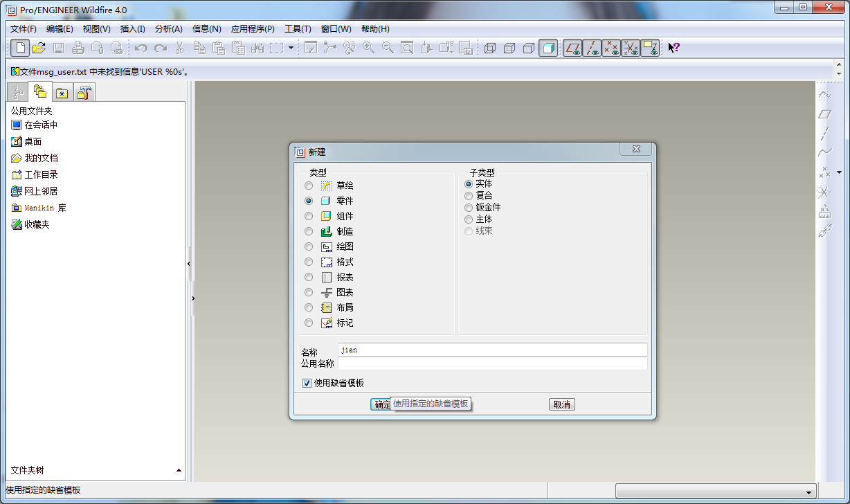Open the 文件(F) menu
Screen dimensions: 850x504
tap(24, 29)
